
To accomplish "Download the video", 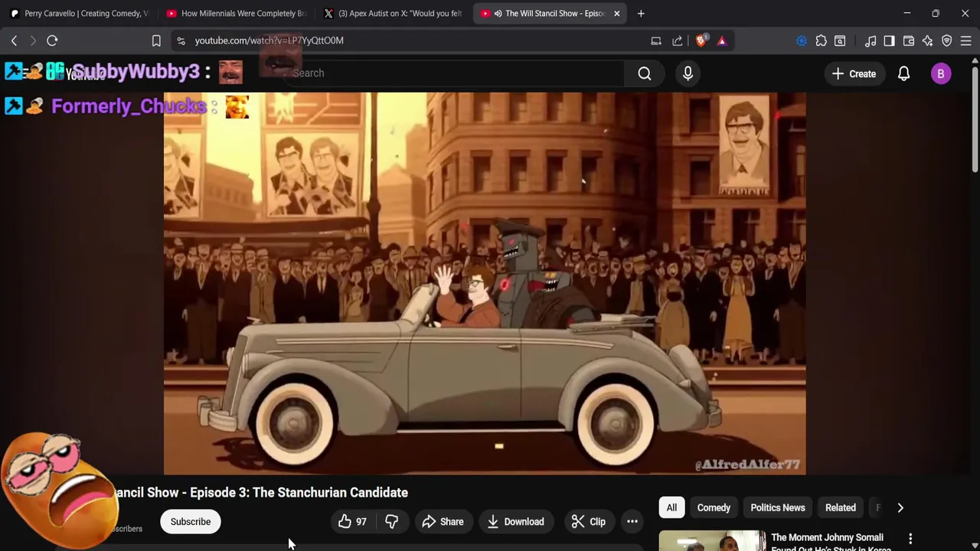I will pyautogui.click(x=516, y=522).
